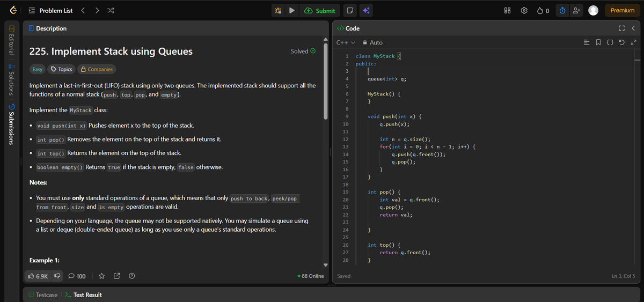Click code line 1 class MyStack

[379, 56]
